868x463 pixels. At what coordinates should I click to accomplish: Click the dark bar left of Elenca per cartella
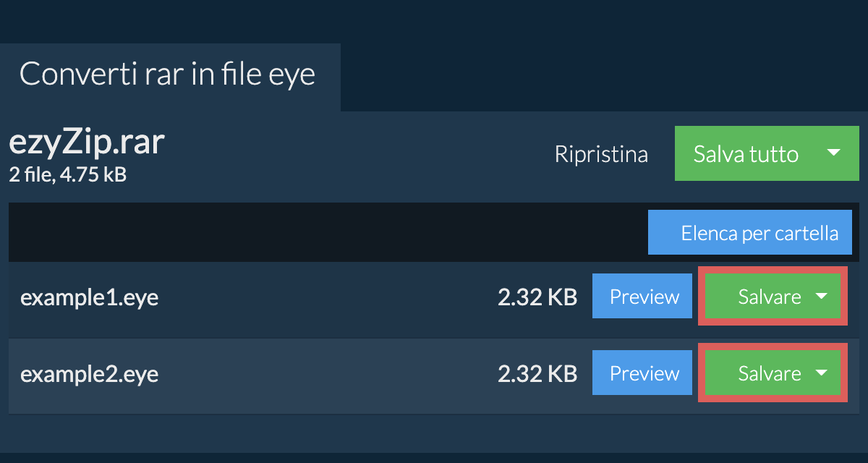(x=325, y=233)
